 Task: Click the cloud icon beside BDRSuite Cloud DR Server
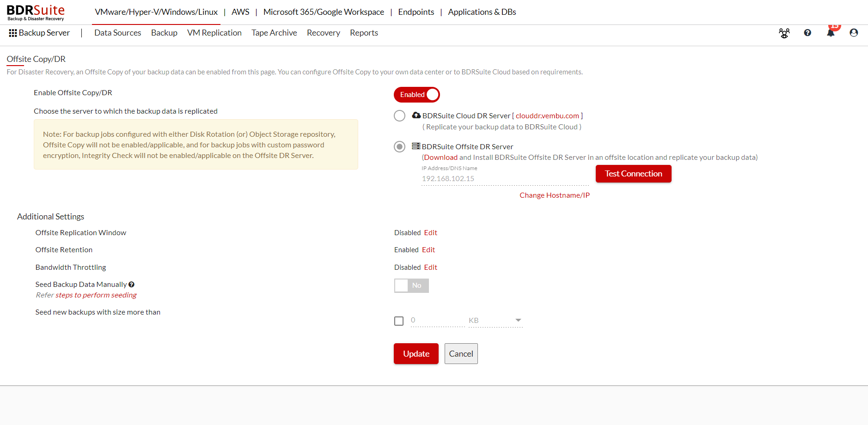[416, 115]
